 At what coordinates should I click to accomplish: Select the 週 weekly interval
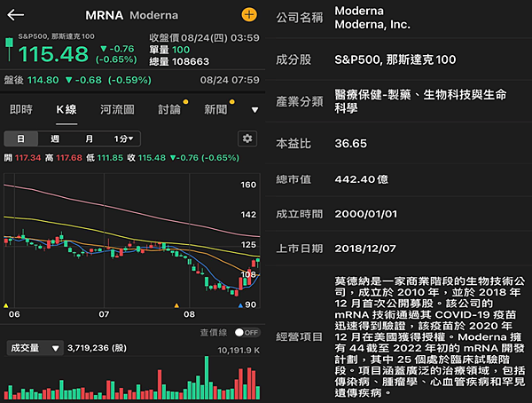point(55,139)
